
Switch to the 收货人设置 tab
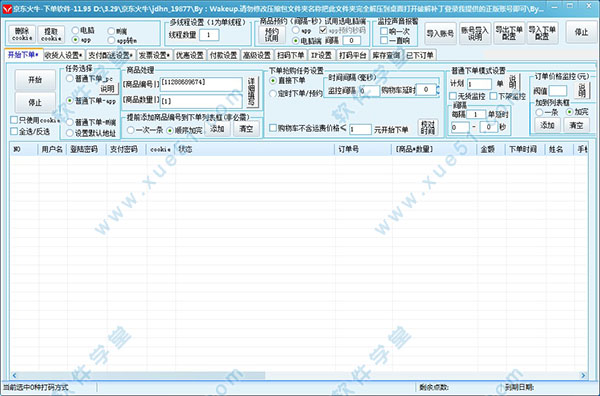(64, 55)
